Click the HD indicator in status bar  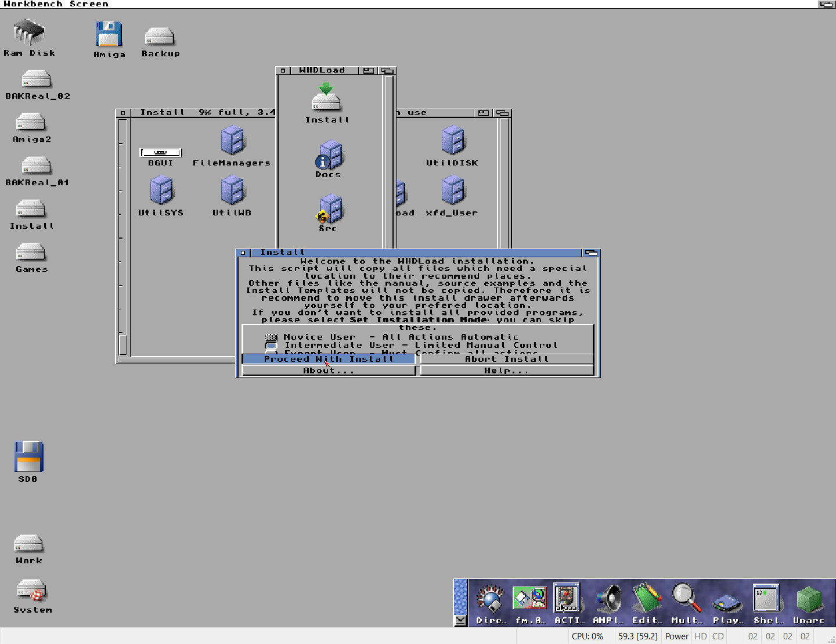701,636
